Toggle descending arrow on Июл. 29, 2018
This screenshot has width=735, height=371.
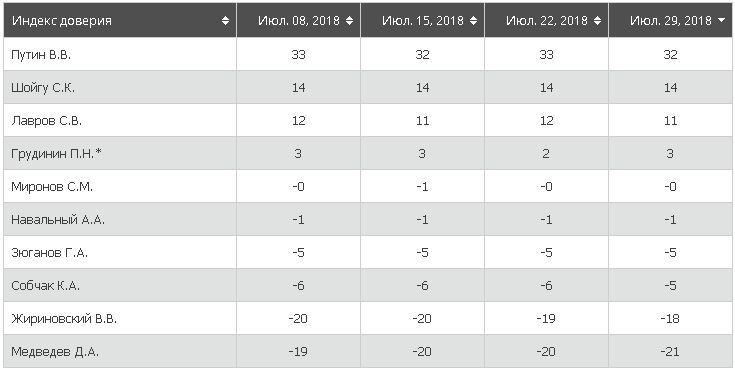721,21
